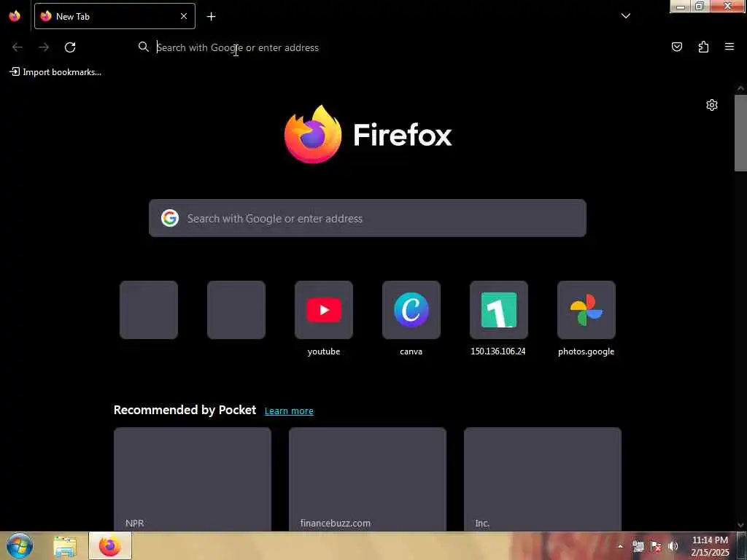Follow the Learn more link
747x560 pixels.
point(289,411)
